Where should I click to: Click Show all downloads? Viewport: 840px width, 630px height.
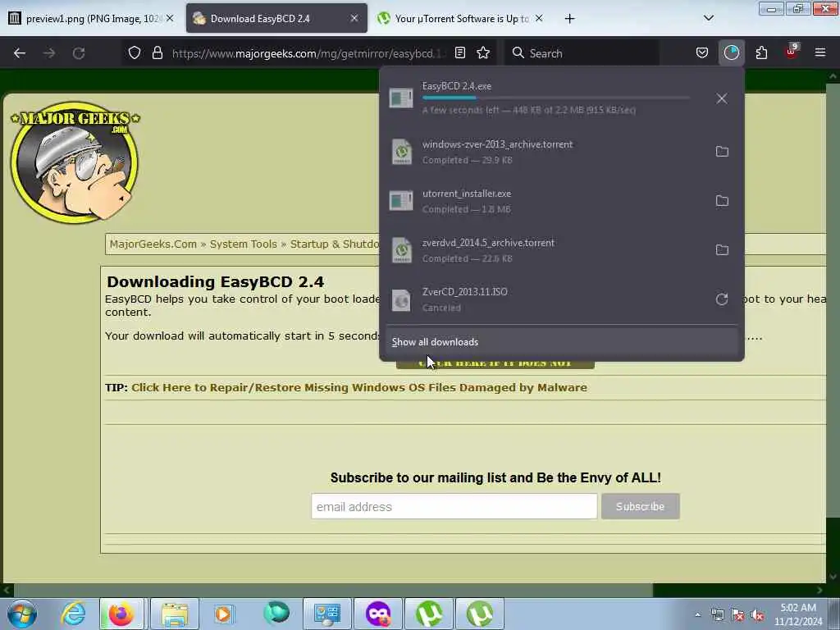pos(561,342)
